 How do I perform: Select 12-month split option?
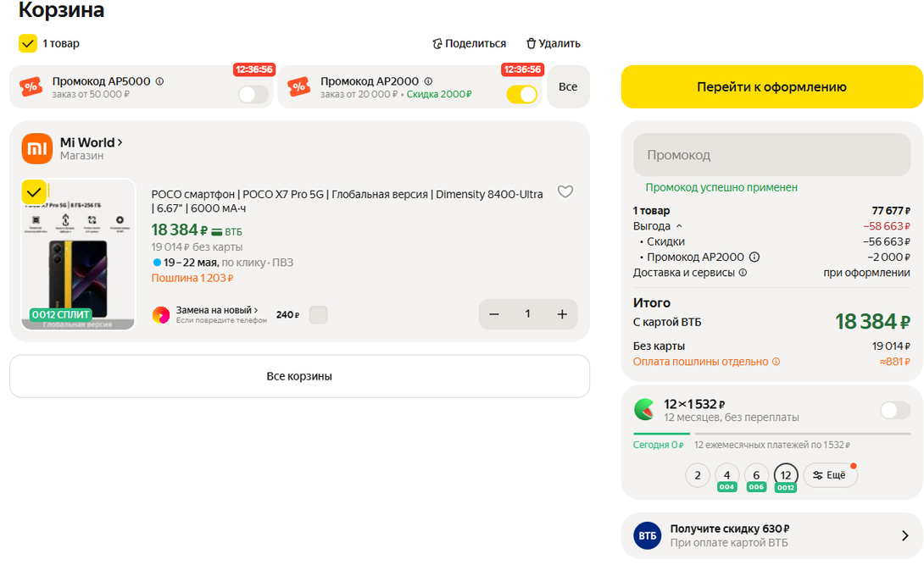[x=786, y=475]
